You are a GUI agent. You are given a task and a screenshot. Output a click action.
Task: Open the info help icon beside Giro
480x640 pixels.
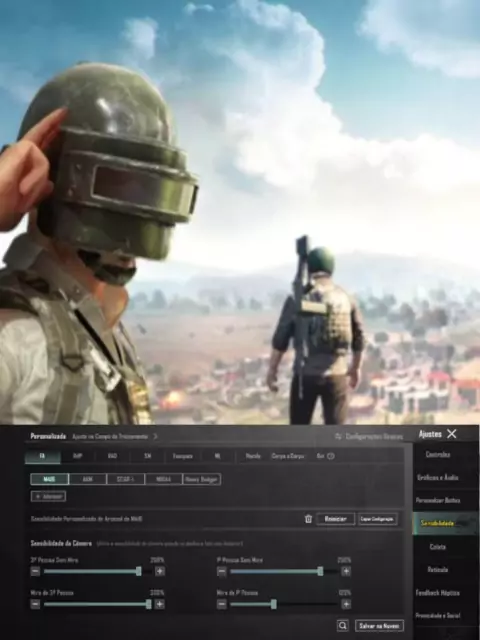coord(331,456)
